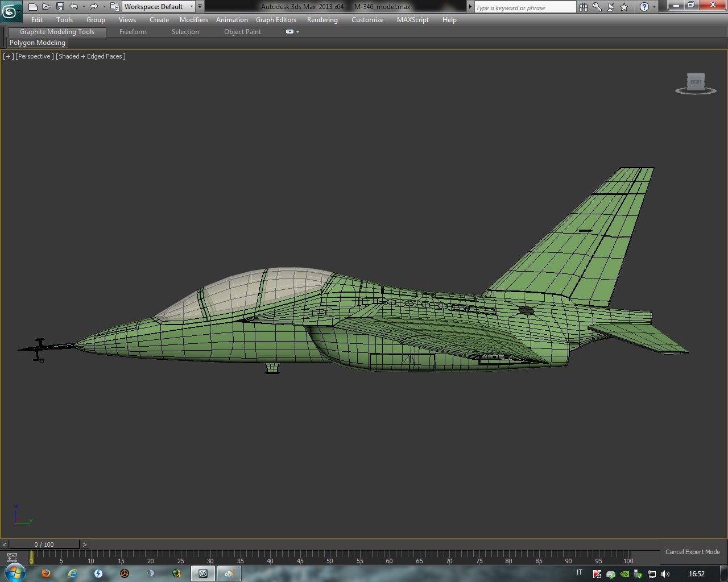Open the Help icon dropdown arrow
The image size is (728, 582).
[654, 7]
